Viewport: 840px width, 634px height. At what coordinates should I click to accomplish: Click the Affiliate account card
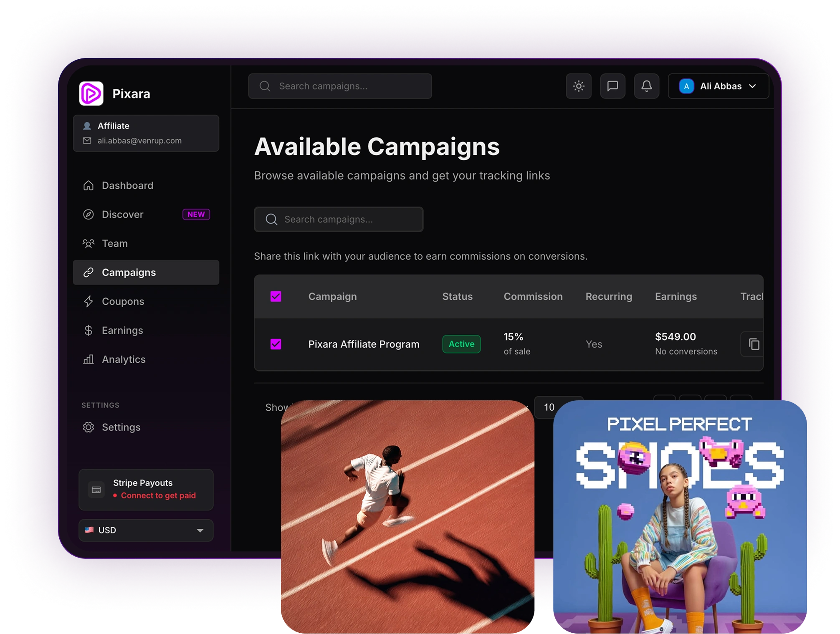146,133
